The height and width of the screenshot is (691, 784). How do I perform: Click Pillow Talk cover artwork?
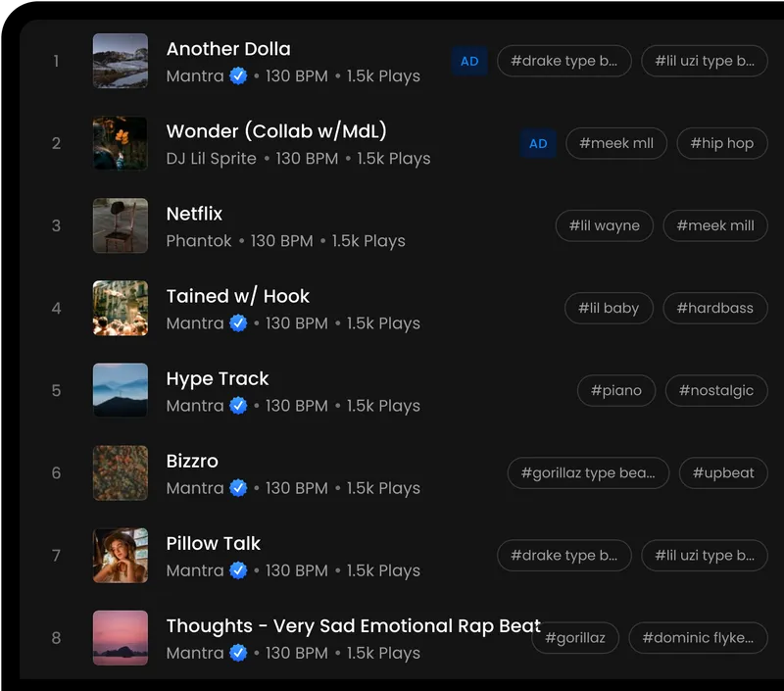121,555
